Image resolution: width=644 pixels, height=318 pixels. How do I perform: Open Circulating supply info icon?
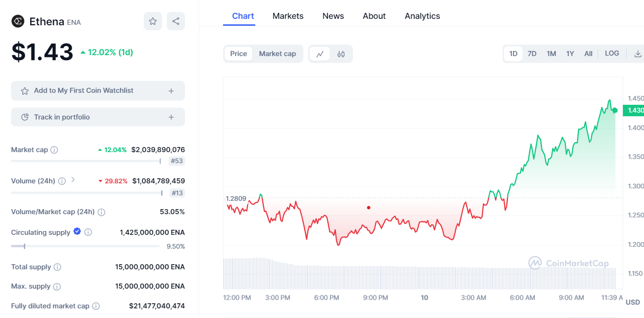click(x=88, y=232)
